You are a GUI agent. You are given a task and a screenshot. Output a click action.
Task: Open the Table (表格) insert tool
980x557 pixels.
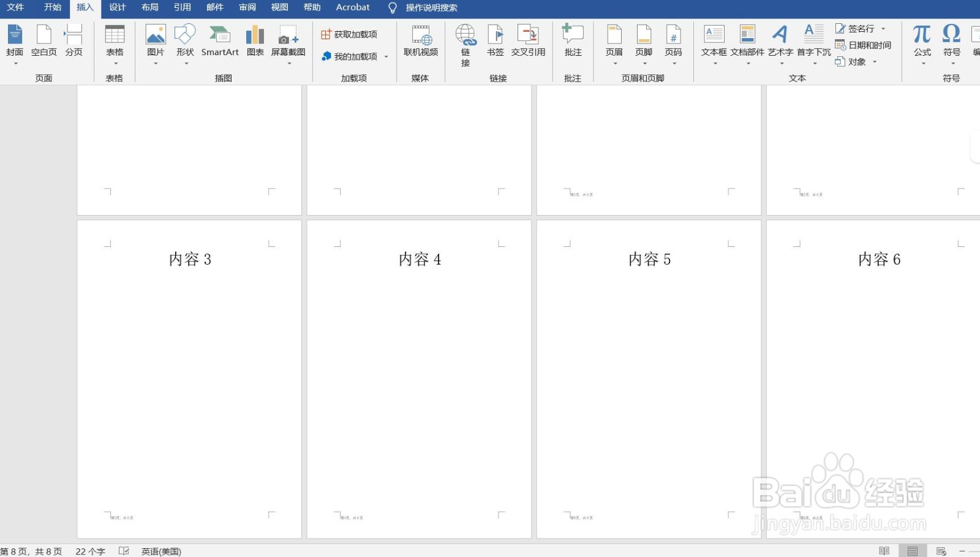tap(115, 44)
